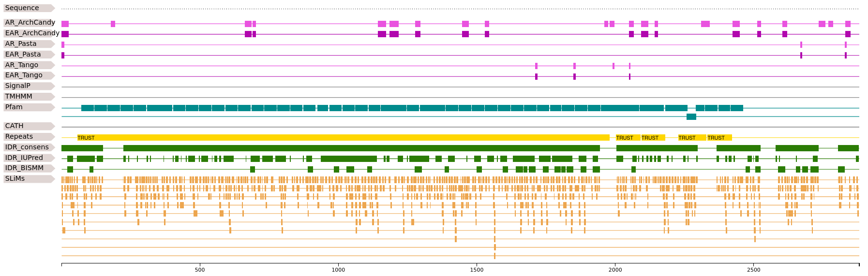Screen dimensions: 868x276
Task: Click the 1000 axis tick label
Action: [338, 270]
